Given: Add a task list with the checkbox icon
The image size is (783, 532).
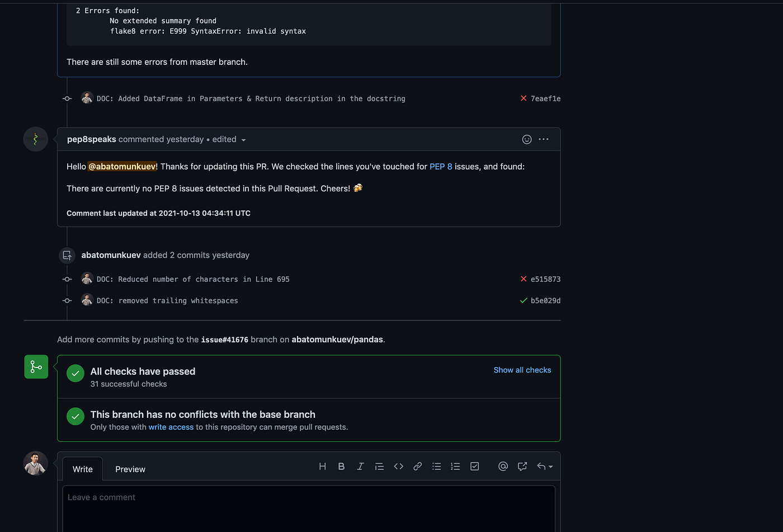Looking at the screenshot, I should click(x=475, y=466).
